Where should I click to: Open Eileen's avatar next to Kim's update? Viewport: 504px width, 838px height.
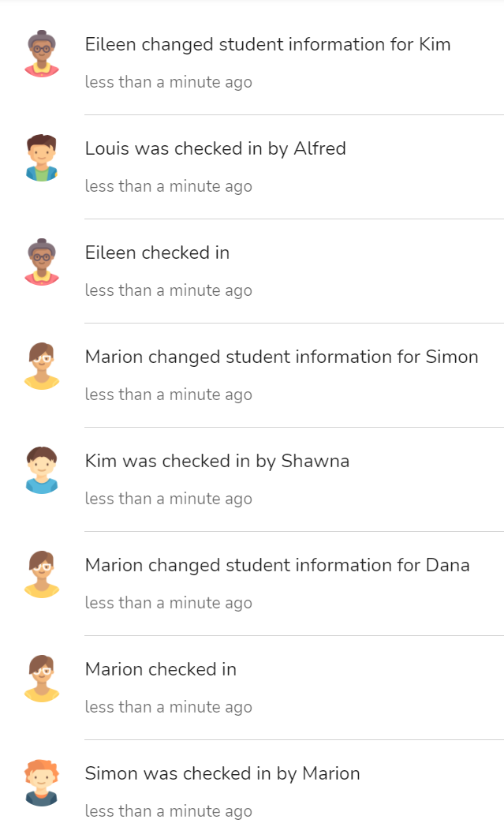click(43, 54)
